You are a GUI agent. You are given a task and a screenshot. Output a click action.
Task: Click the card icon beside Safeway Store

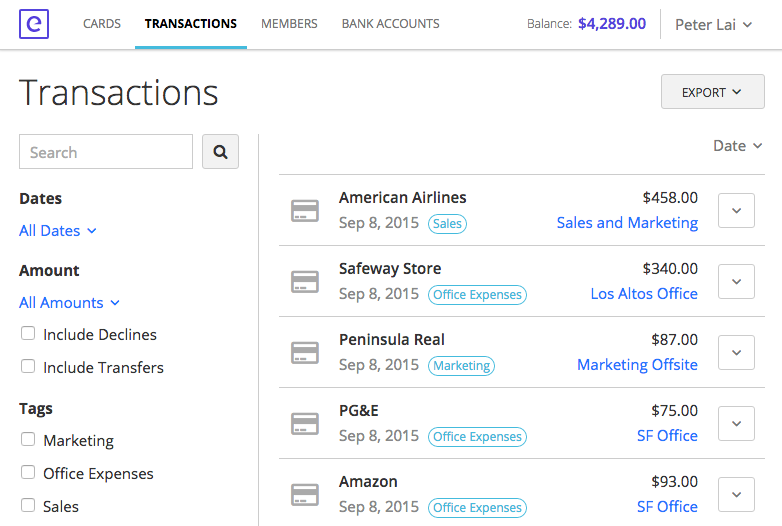click(x=305, y=282)
